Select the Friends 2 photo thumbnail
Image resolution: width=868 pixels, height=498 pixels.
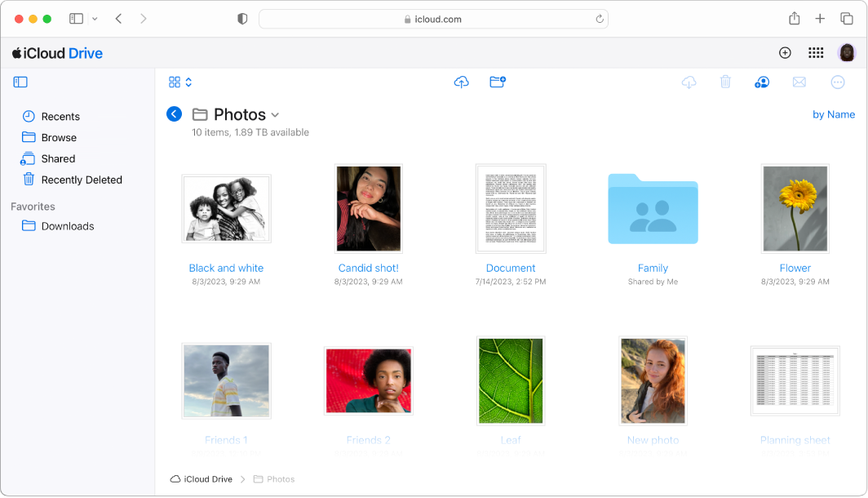[x=369, y=380]
